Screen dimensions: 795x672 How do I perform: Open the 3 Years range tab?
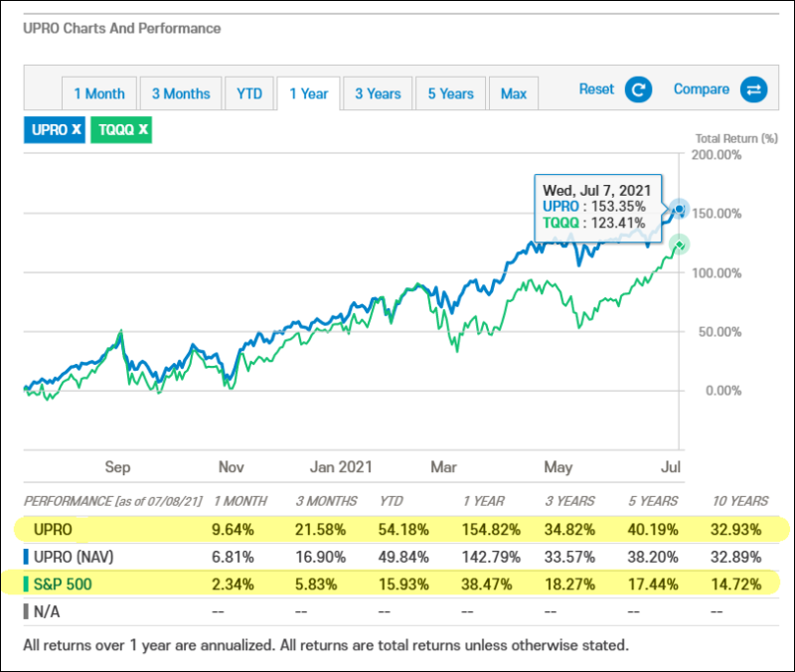click(x=378, y=93)
